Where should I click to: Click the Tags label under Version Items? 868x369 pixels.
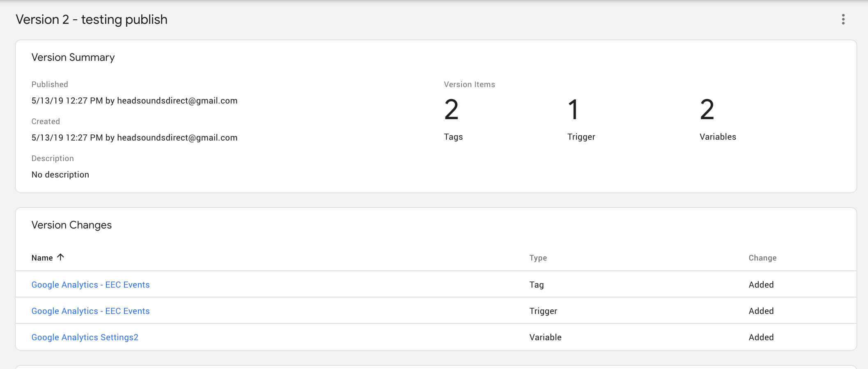(x=453, y=137)
